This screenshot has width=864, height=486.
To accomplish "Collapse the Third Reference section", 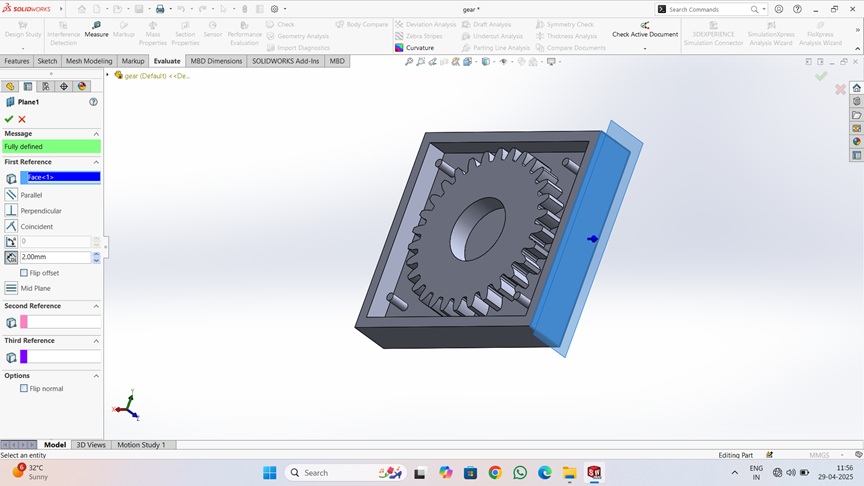I will tap(96, 341).
